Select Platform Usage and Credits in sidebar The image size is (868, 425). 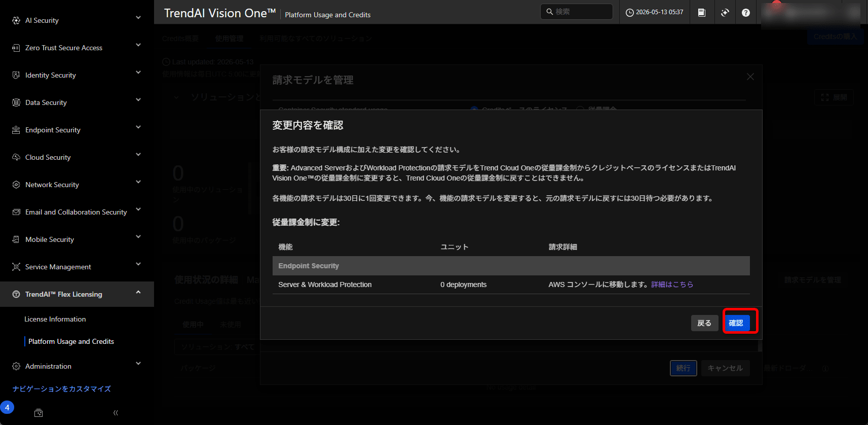pos(71,341)
